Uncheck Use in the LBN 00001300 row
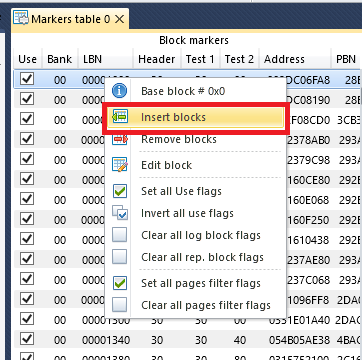Screen dimensions: 362x360 point(27,319)
